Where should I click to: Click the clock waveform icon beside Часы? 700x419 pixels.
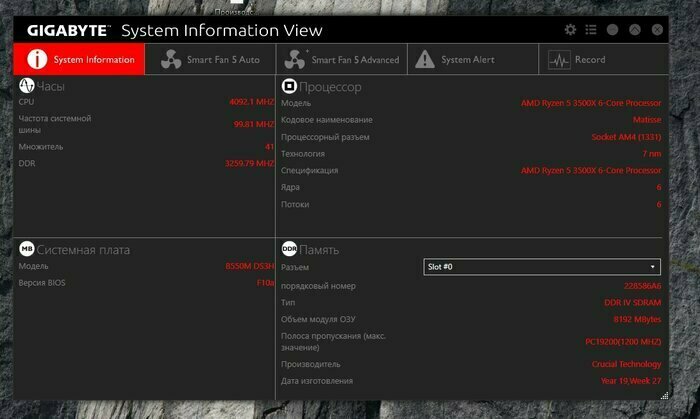click(26, 85)
